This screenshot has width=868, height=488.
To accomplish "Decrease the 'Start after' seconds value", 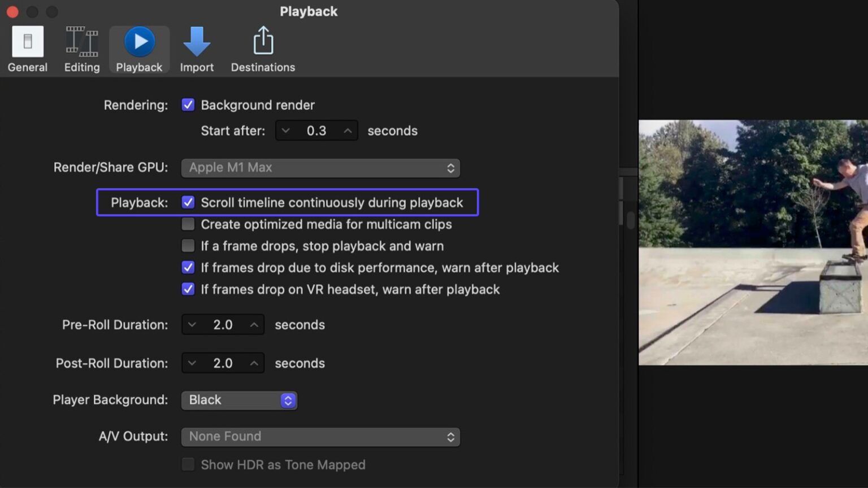I will tap(286, 130).
